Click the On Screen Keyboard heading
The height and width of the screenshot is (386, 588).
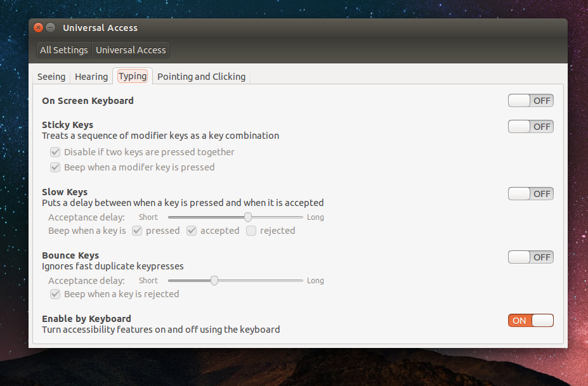(x=88, y=100)
